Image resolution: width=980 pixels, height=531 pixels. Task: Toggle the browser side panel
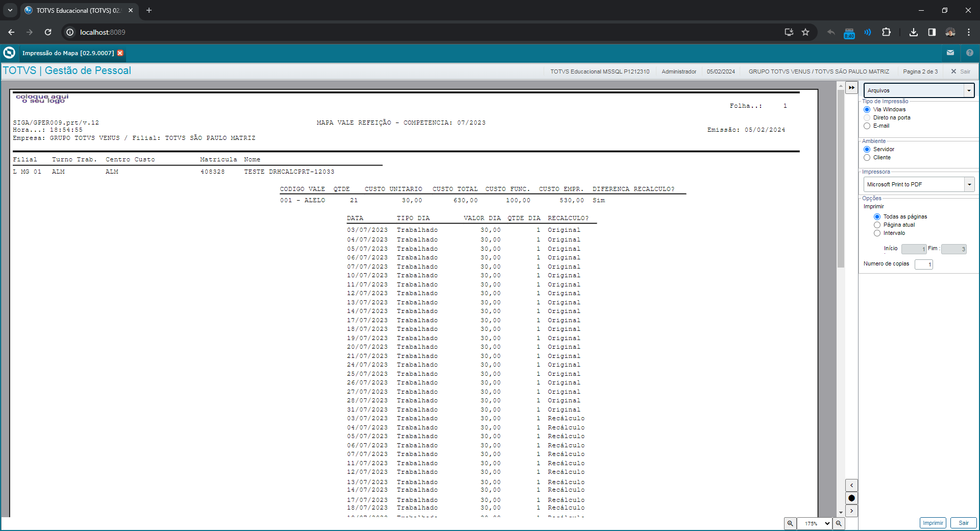932,32
